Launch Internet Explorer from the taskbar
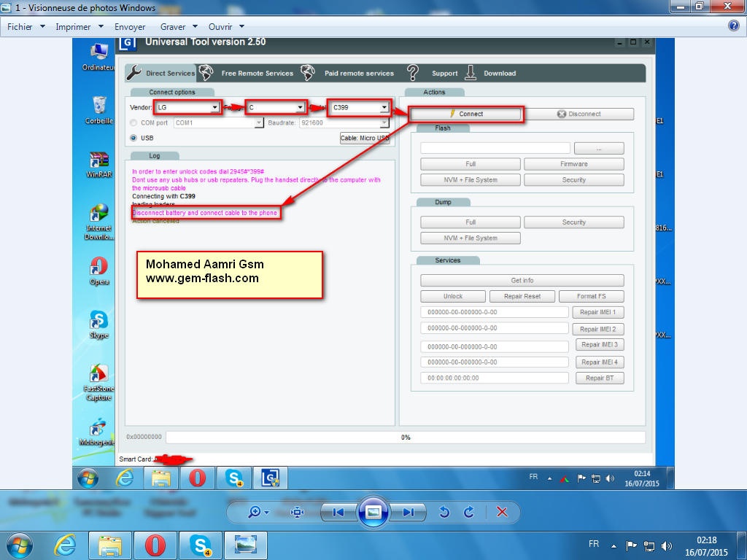This screenshot has height=560, width=747. pos(64,545)
